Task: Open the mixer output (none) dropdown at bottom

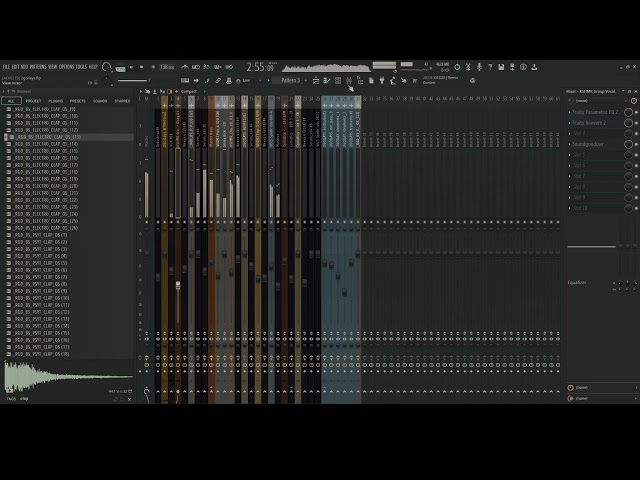Action: (x=602, y=398)
